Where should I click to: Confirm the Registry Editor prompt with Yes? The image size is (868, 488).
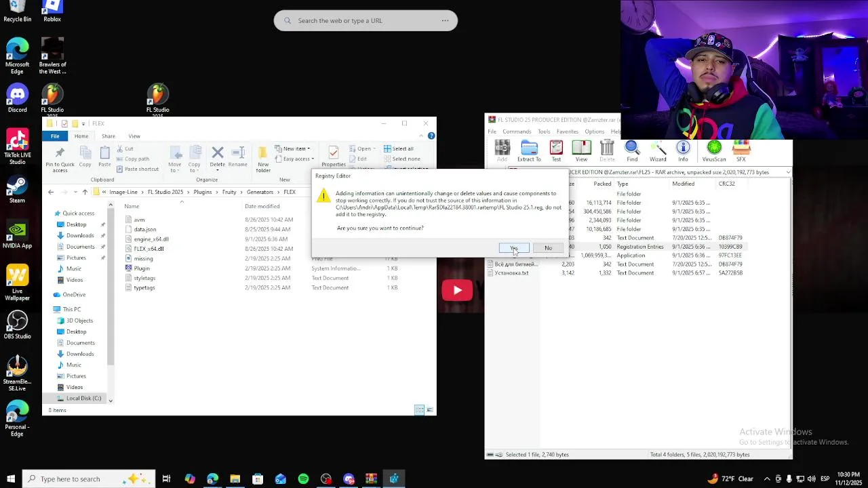coord(514,248)
